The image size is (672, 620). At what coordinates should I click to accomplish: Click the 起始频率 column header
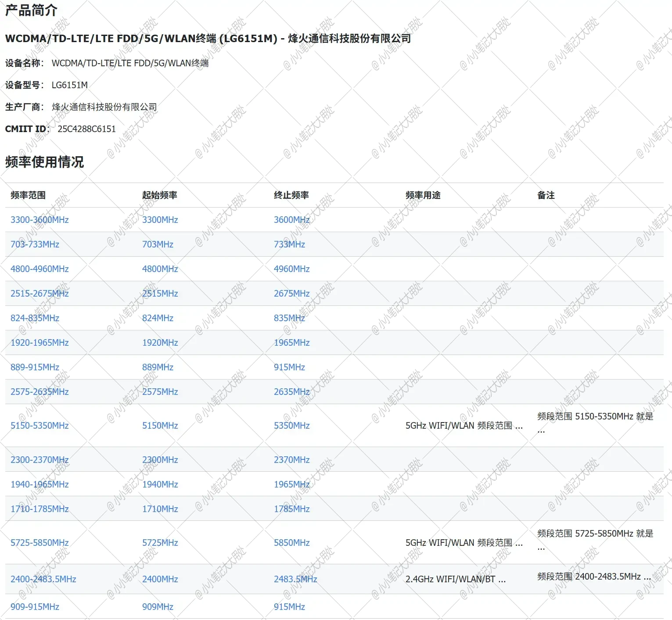click(x=160, y=195)
